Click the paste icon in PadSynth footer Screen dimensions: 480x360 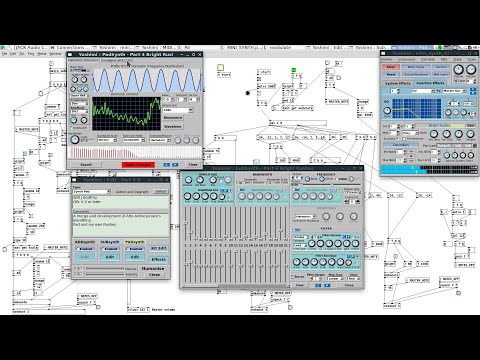pyautogui.click(x=175, y=165)
